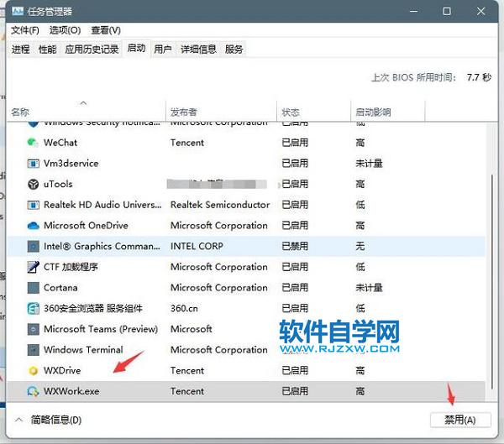Select the Microsoft OneDrive entry

pos(86,226)
